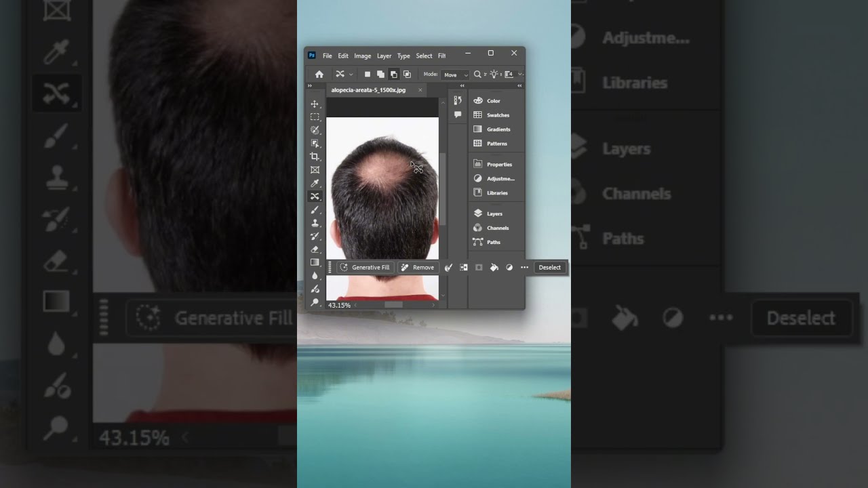
Task: Open tool preset picker arrow
Action: click(351, 75)
